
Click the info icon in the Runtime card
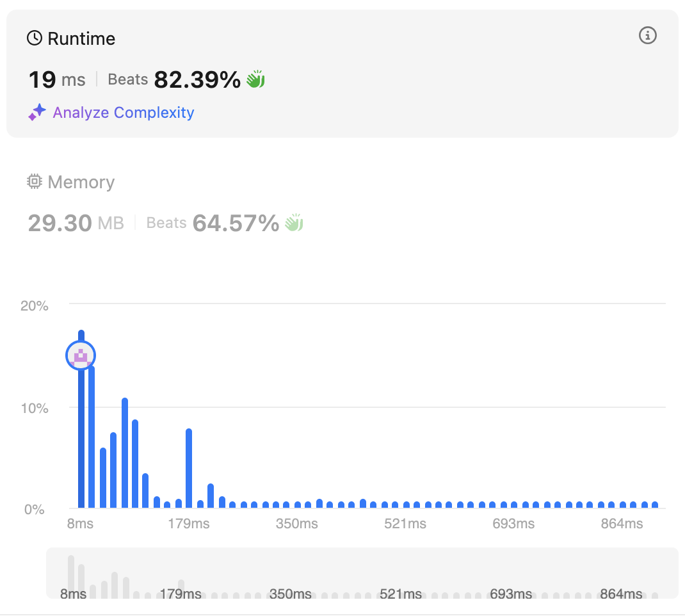click(x=648, y=36)
